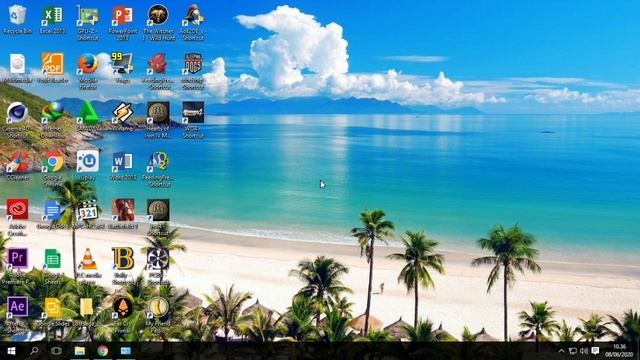This screenshot has height=360, width=640.
Task: Select the Feeding Frenzy 2 fish icon
Action: [158, 161]
